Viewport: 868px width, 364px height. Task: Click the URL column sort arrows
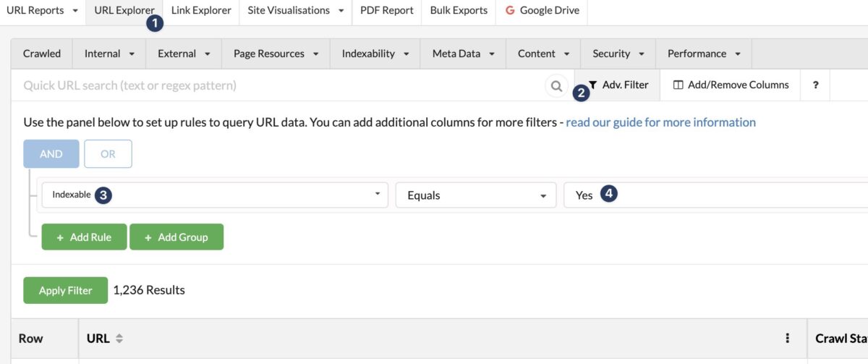coord(119,339)
